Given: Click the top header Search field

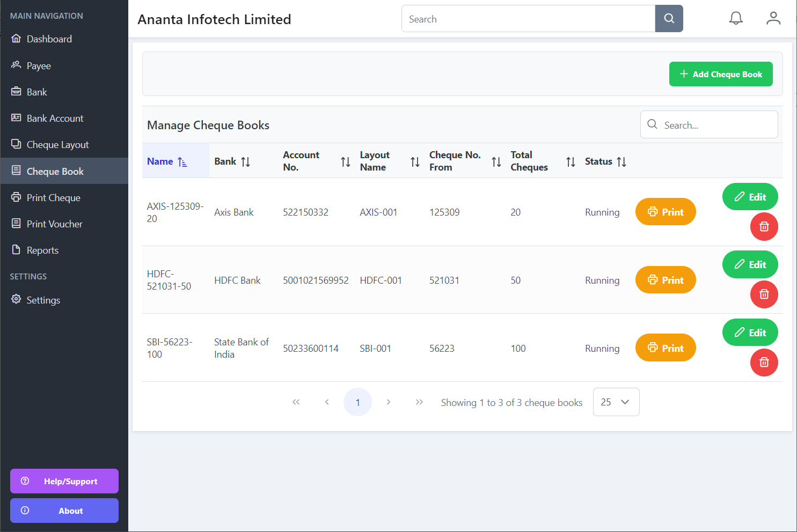Looking at the screenshot, I should pos(529,19).
